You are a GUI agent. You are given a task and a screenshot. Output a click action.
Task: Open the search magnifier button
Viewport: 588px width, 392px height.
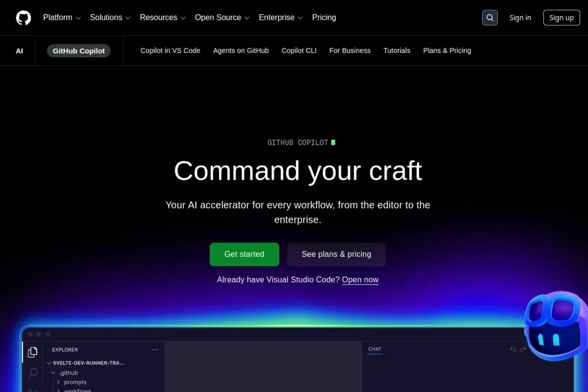click(x=490, y=18)
